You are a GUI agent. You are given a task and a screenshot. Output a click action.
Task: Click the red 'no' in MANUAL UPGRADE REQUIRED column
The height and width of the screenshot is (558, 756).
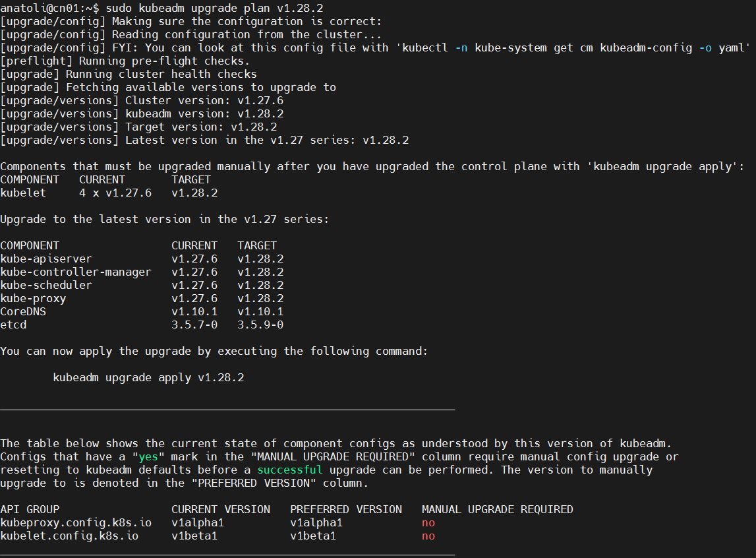[428, 522]
